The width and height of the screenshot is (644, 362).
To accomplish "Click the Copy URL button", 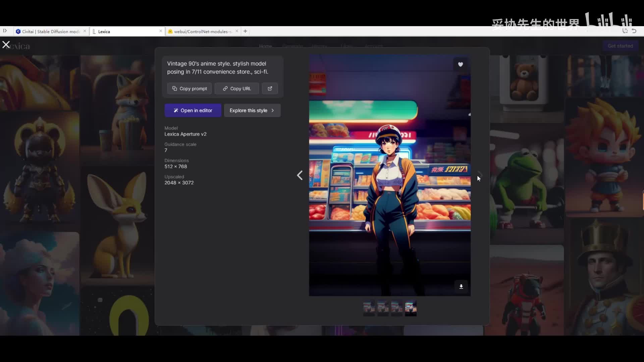I will 237,88.
